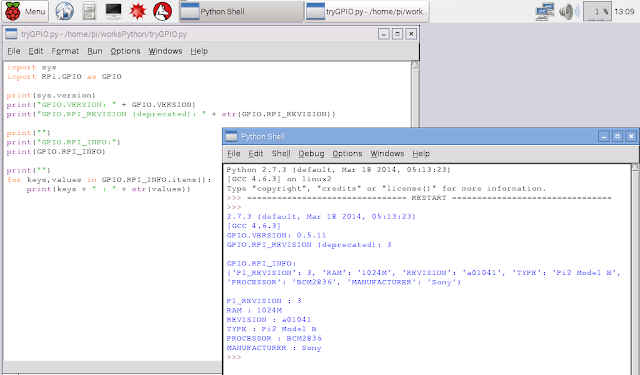Open the file manager cabinet icon

click(x=89, y=11)
